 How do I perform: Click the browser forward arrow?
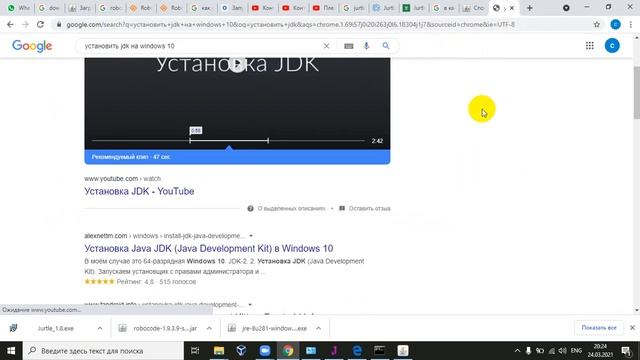coord(25,24)
